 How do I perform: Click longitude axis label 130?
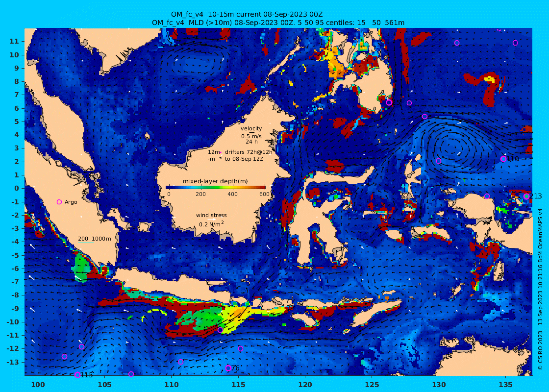[x=439, y=385]
